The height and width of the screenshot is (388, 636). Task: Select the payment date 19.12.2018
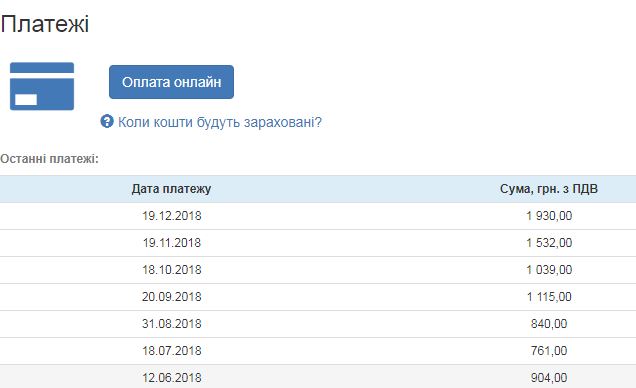172,216
